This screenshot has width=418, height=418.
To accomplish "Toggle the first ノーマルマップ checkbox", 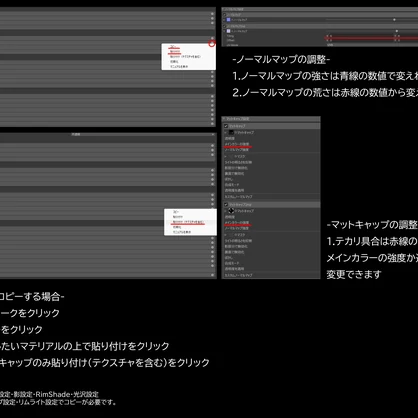I will point(224,15).
